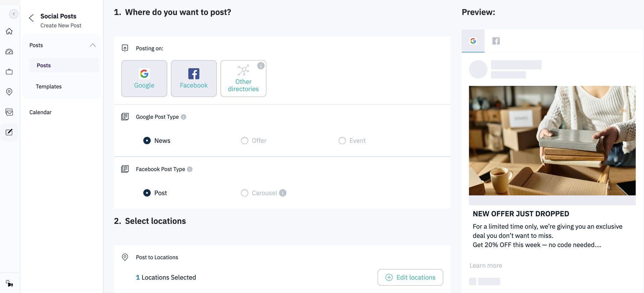This screenshot has height=293, width=644.
Task: Open the dashboard gauge icon
Action: click(x=9, y=52)
